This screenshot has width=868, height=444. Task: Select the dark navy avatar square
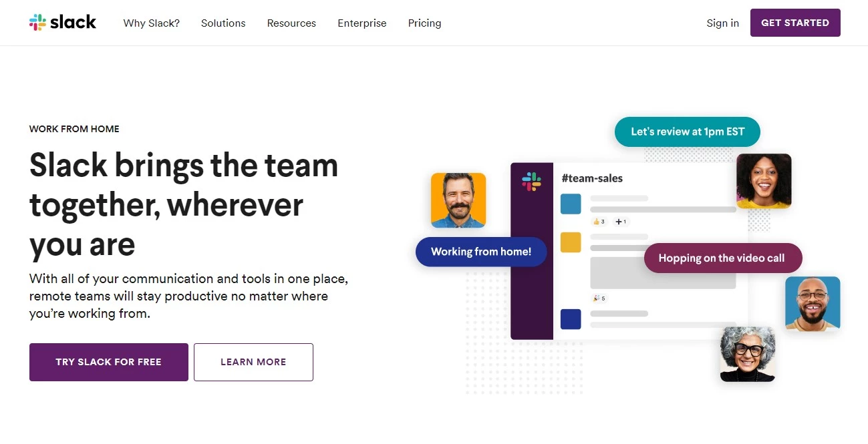pos(571,318)
